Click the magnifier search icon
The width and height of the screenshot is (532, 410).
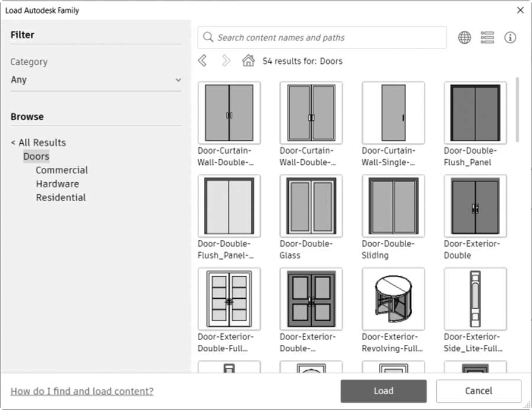coord(208,37)
